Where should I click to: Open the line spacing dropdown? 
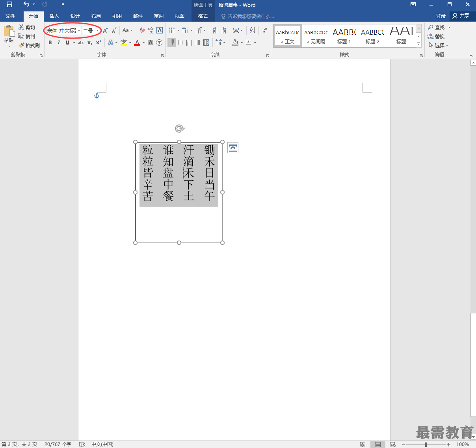[x=220, y=43]
